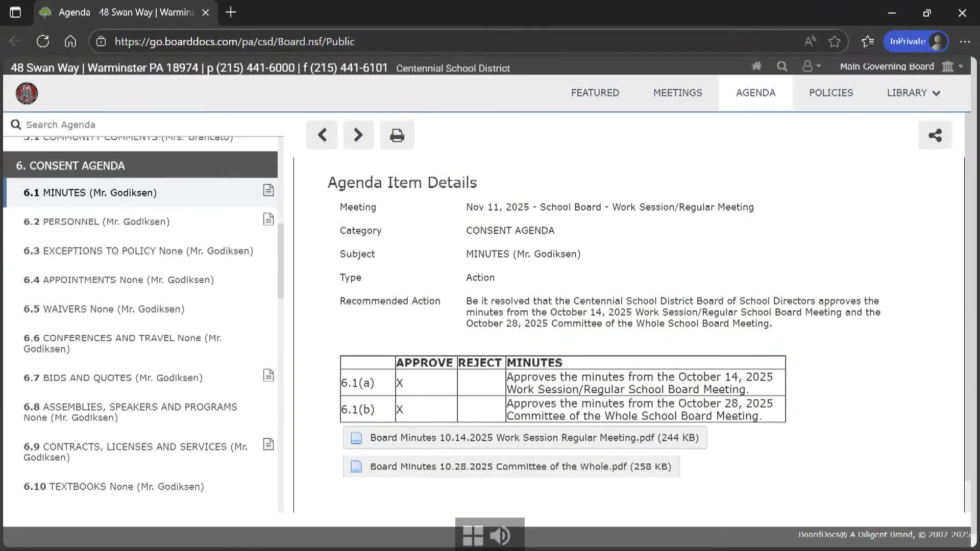Open the site search magnifier icon
The image size is (980, 551).
[x=782, y=66]
